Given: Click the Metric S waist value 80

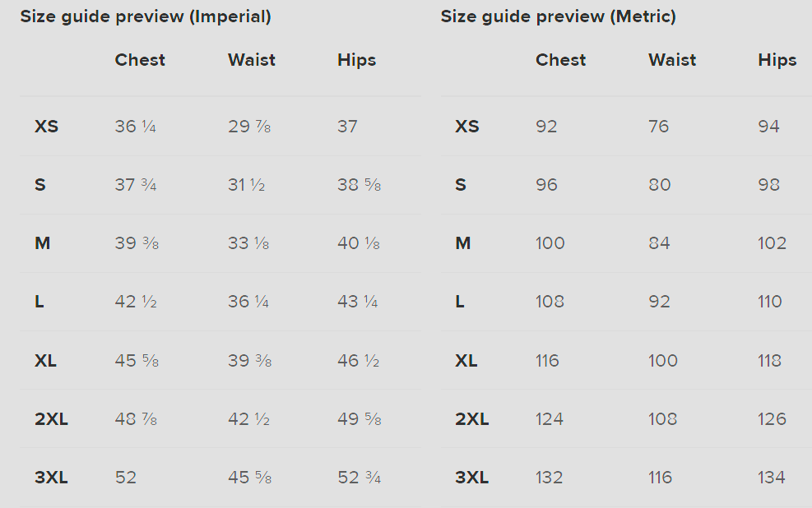Looking at the screenshot, I should tap(659, 185).
